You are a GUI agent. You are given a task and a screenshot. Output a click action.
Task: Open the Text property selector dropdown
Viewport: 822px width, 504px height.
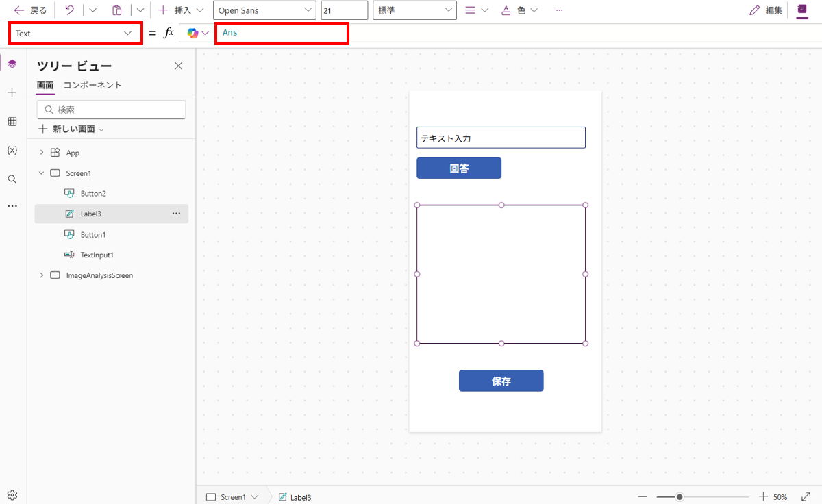click(x=75, y=33)
